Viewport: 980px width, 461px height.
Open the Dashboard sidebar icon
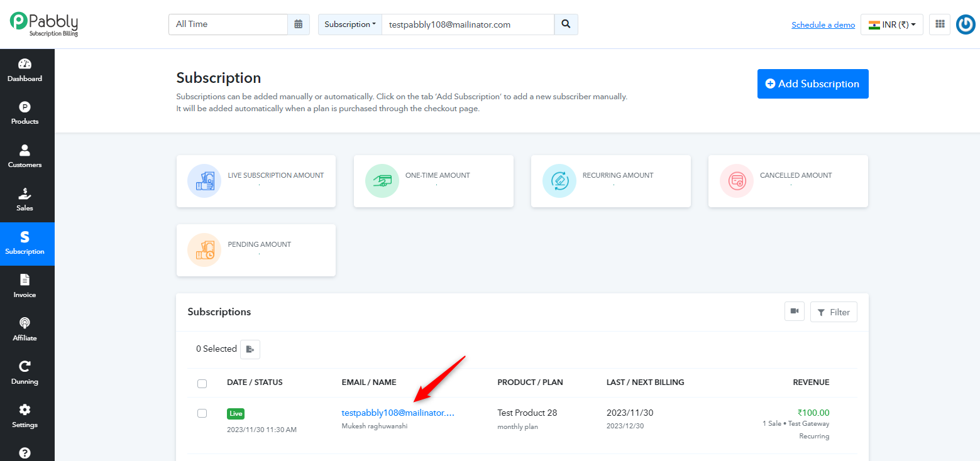[x=25, y=64]
